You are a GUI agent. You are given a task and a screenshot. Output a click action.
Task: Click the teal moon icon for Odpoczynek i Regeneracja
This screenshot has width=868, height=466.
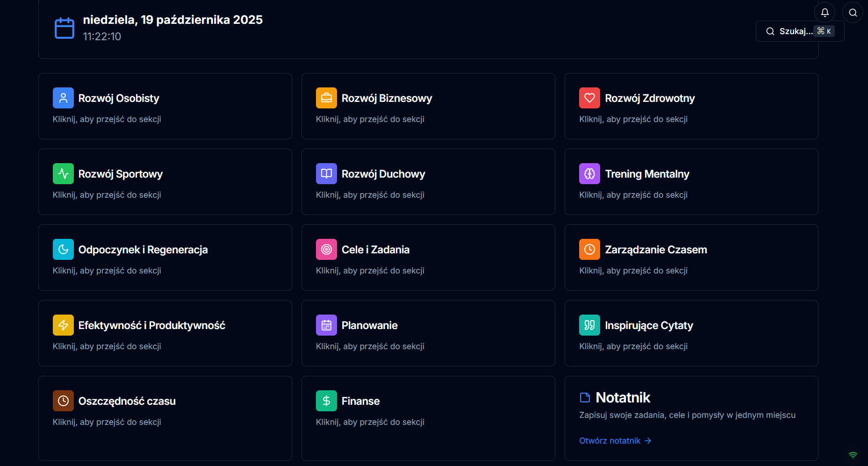(x=63, y=250)
